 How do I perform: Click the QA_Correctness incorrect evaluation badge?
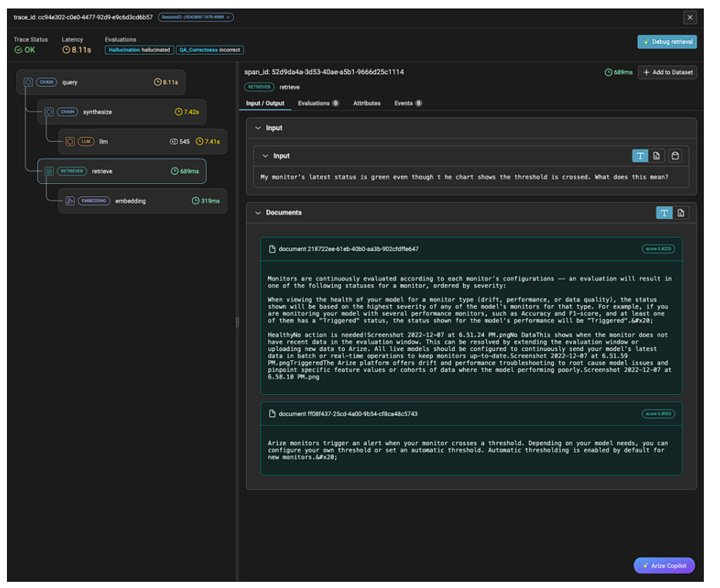[x=210, y=49]
